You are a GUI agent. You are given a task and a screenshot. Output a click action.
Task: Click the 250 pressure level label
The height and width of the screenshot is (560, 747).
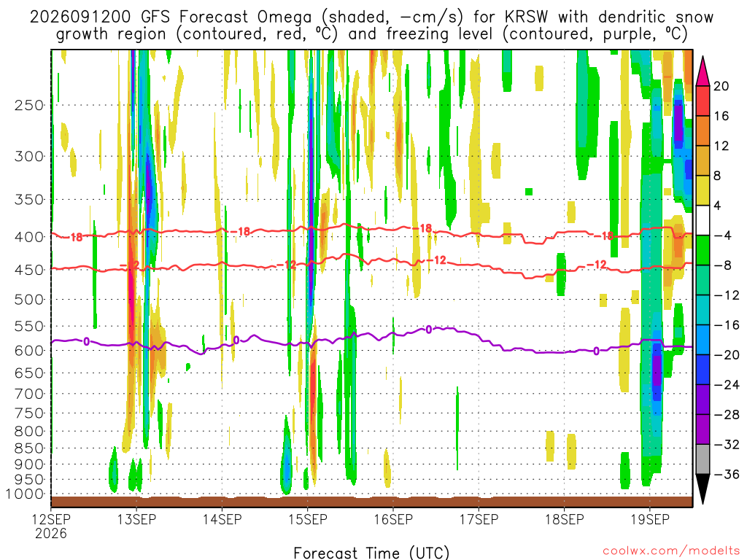click(29, 105)
